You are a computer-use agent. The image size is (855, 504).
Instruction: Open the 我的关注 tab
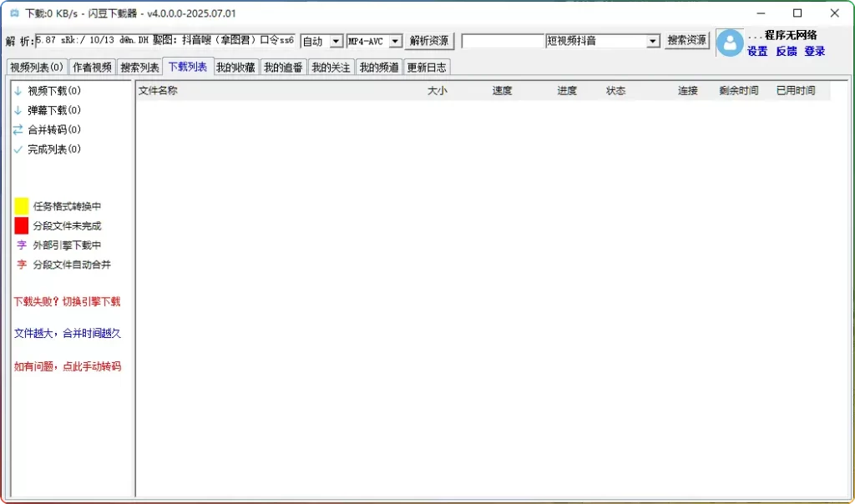pyautogui.click(x=331, y=68)
